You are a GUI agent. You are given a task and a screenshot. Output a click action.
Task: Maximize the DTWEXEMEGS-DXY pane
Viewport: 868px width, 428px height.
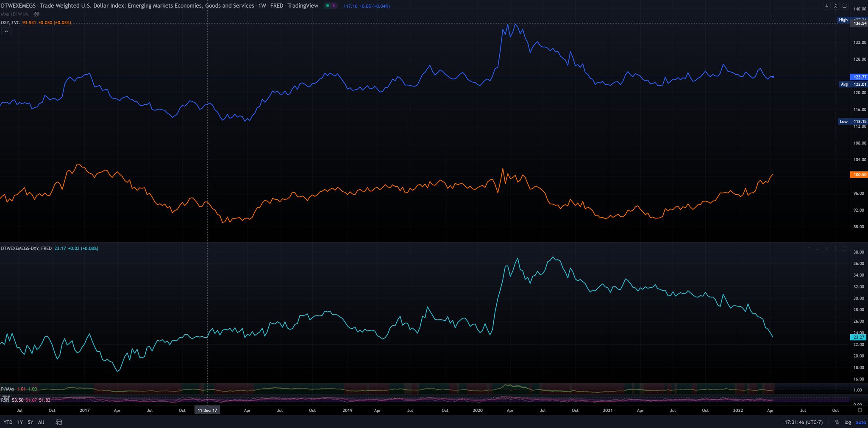tap(845, 249)
